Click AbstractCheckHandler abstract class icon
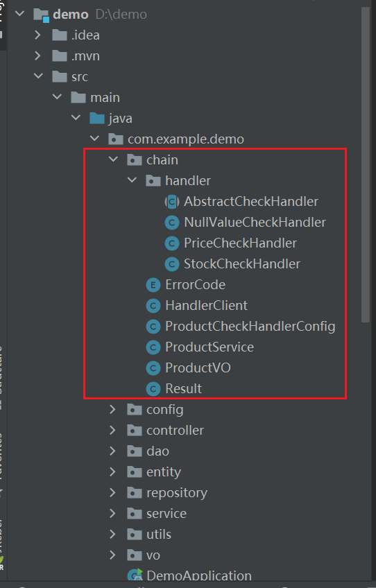Image resolution: width=376 pixels, height=588 pixels. (172, 202)
